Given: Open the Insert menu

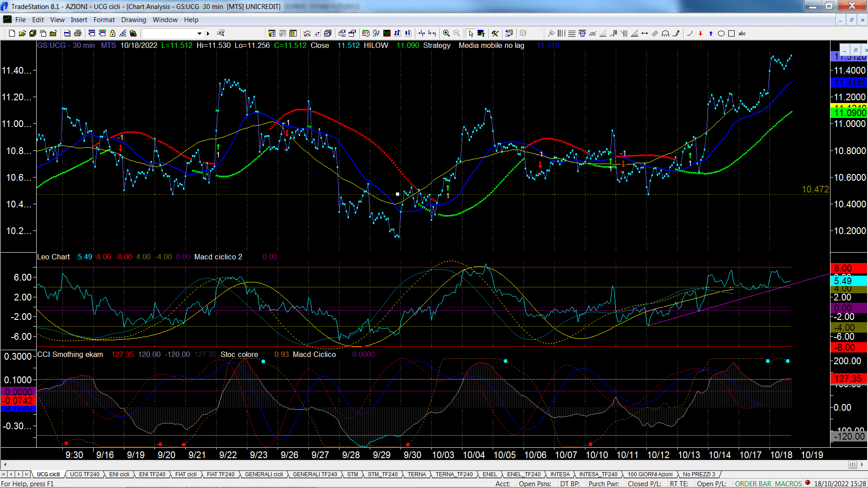Looking at the screenshot, I should 79,20.
